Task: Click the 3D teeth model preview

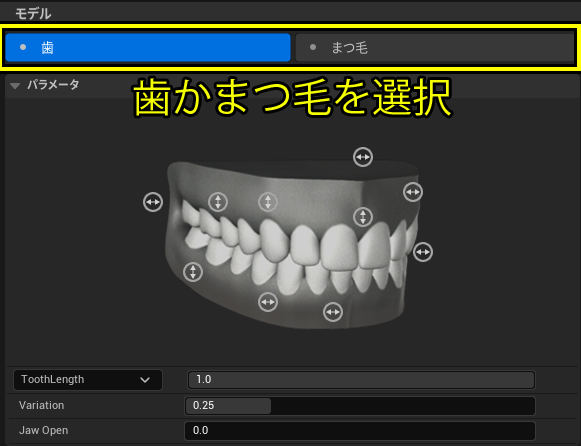Action: 293,244
